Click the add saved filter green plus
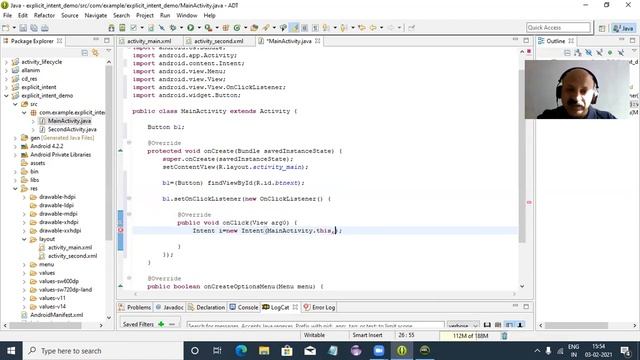Image resolution: width=640 pixels, height=360 pixels. click(x=161, y=324)
